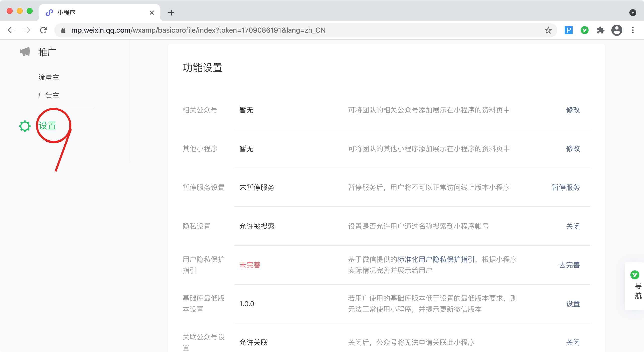This screenshot has height=352, width=644.
Task: Select 广告主 in the sidebar
Action: [x=49, y=95]
